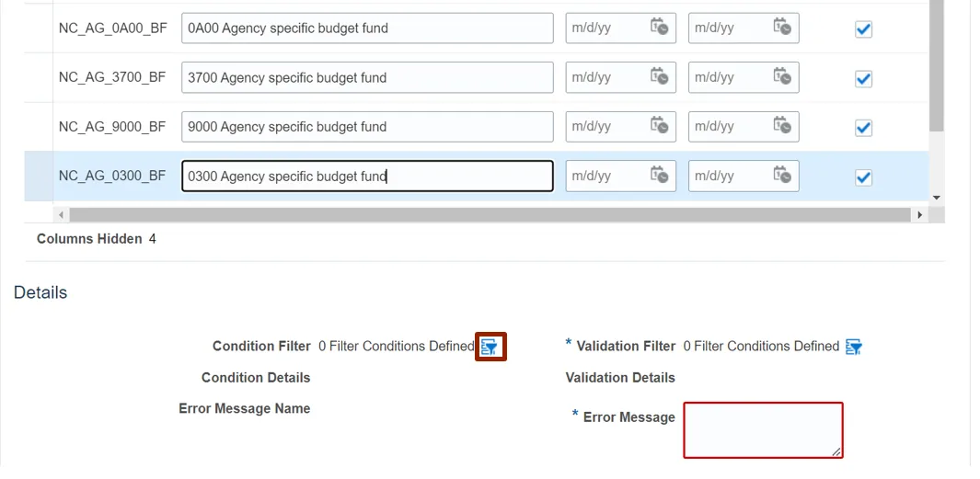
Task: Click first m/d/yy date field in NC_AG_9000_BF row
Action: coord(605,126)
